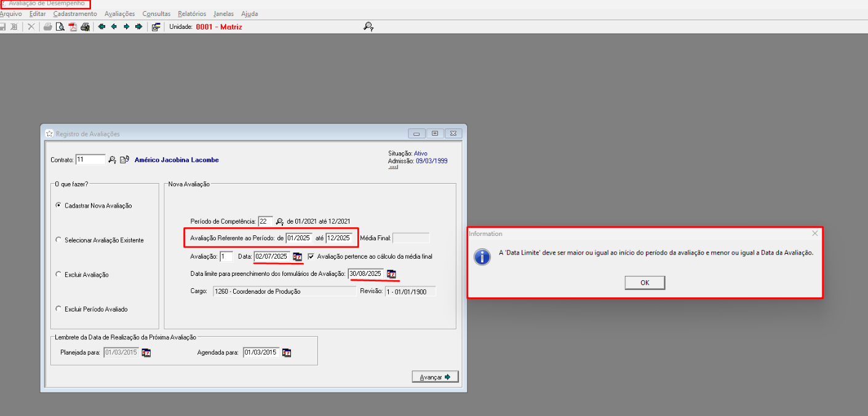Select Selecionar Avaliação Existente radio option
Viewport: 868px width, 416px height.
(58, 240)
